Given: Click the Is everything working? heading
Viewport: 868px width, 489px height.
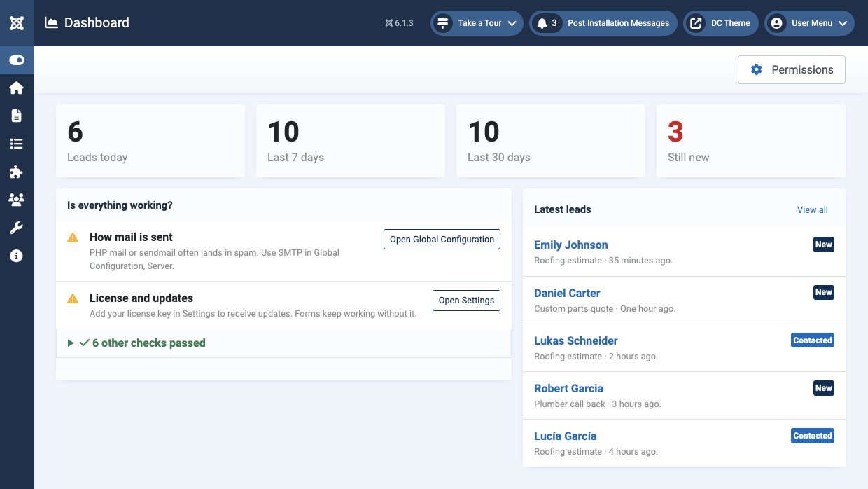Looking at the screenshot, I should coord(120,205).
